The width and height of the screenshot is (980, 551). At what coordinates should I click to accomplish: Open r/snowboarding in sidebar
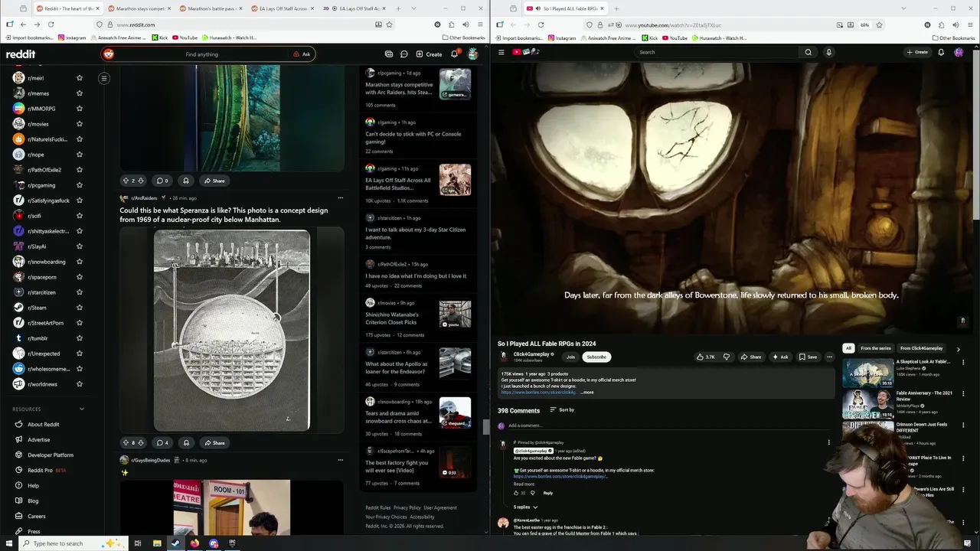[46, 262]
